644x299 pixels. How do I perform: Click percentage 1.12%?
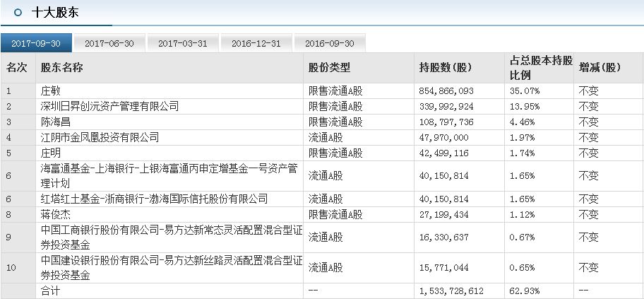522,215
